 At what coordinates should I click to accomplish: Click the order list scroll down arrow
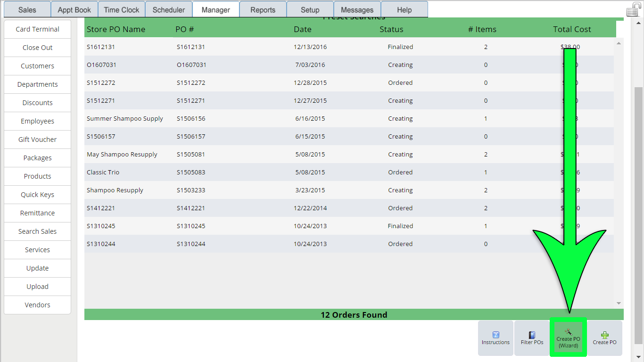coord(619,303)
